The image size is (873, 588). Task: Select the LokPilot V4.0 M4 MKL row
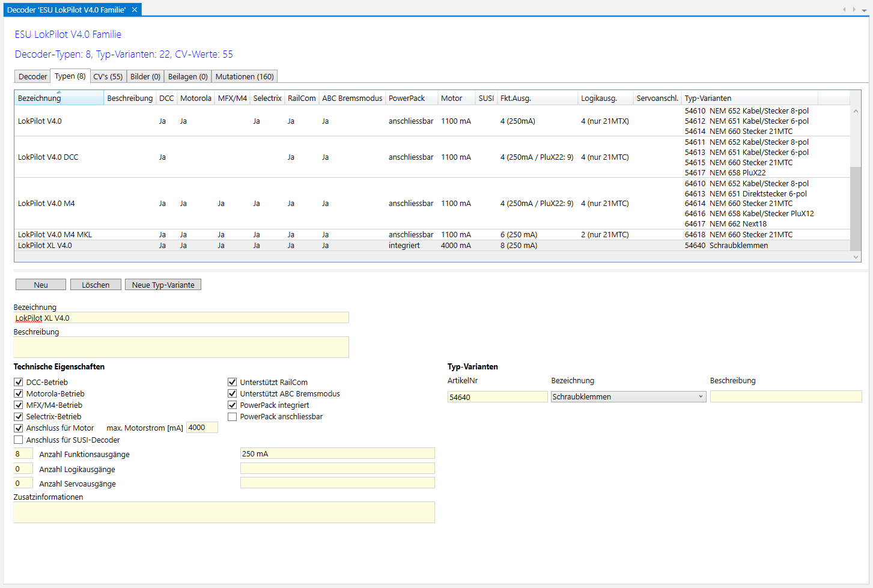55,235
